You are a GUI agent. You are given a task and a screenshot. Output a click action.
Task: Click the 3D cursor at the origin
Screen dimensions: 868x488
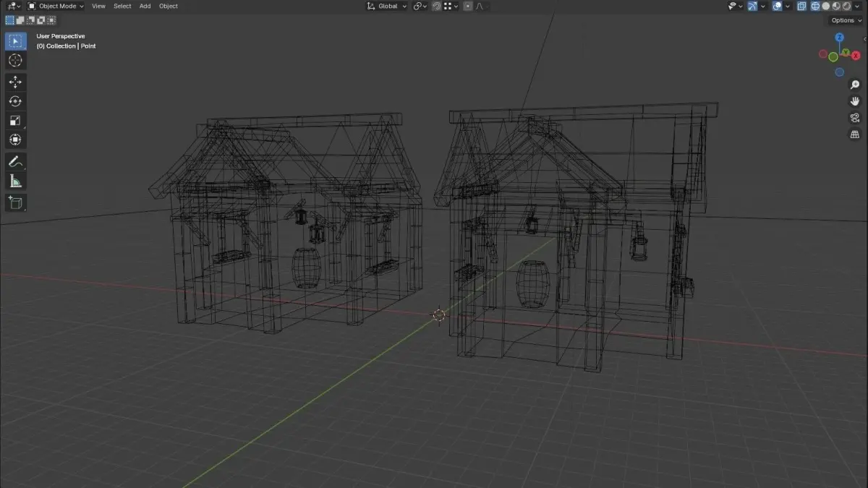439,314
